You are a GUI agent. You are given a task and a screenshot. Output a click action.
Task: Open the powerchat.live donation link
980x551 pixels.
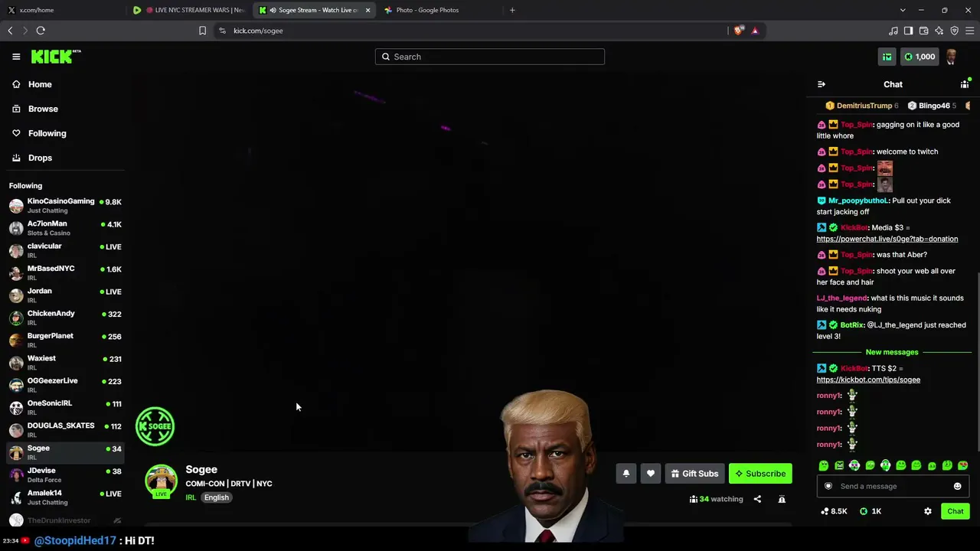coord(887,239)
